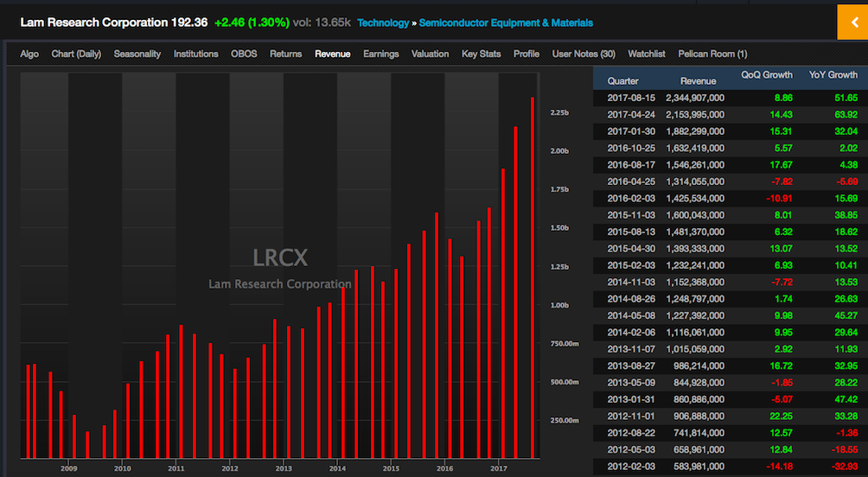868x477 pixels.
Task: Go to the Watchlist tab
Action: point(647,54)
